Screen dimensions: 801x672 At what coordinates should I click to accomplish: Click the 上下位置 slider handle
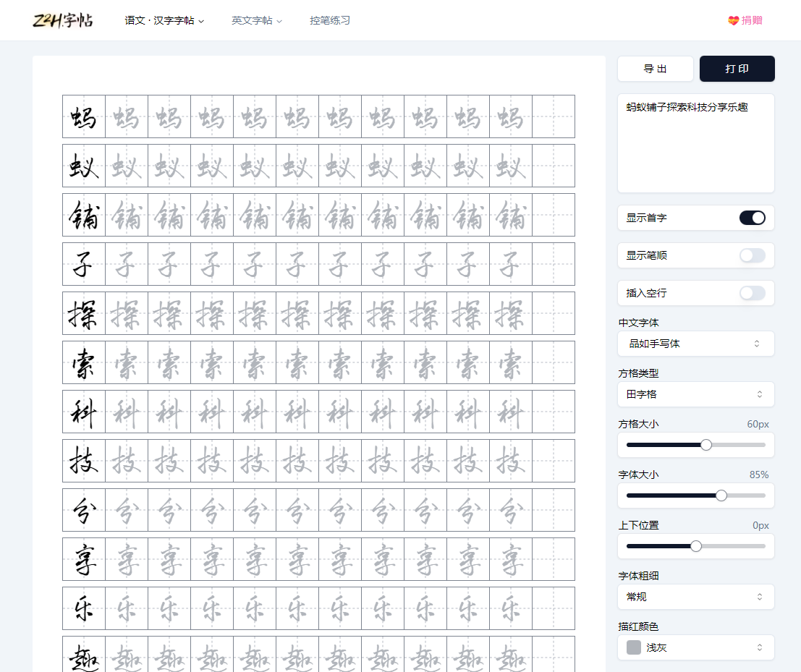[x=696, y=546]
